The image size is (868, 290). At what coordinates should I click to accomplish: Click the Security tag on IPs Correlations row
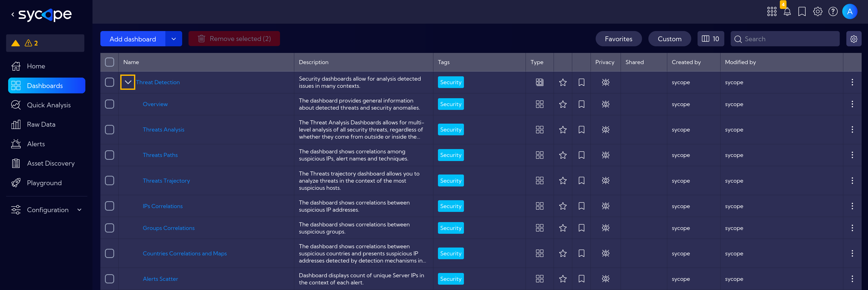click(450, 206)
